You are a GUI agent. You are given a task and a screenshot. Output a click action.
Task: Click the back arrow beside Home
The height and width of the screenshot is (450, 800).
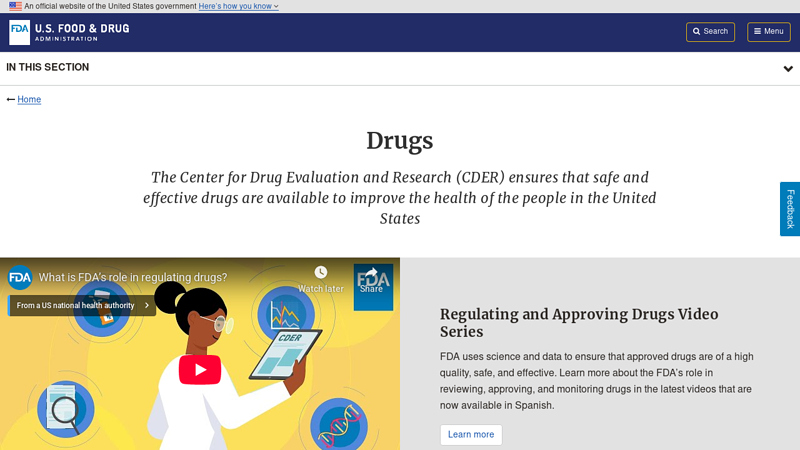click(10, 99)
